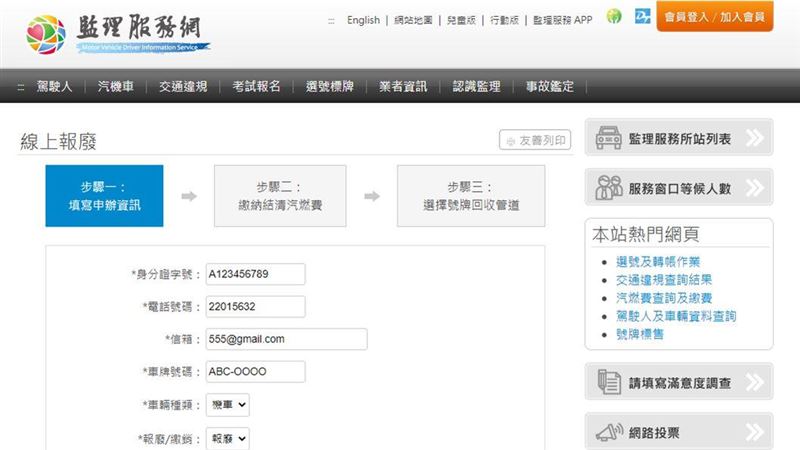800x450 pixels.
Task: Open the 認識監理 menu
Action: click(477, 86)
